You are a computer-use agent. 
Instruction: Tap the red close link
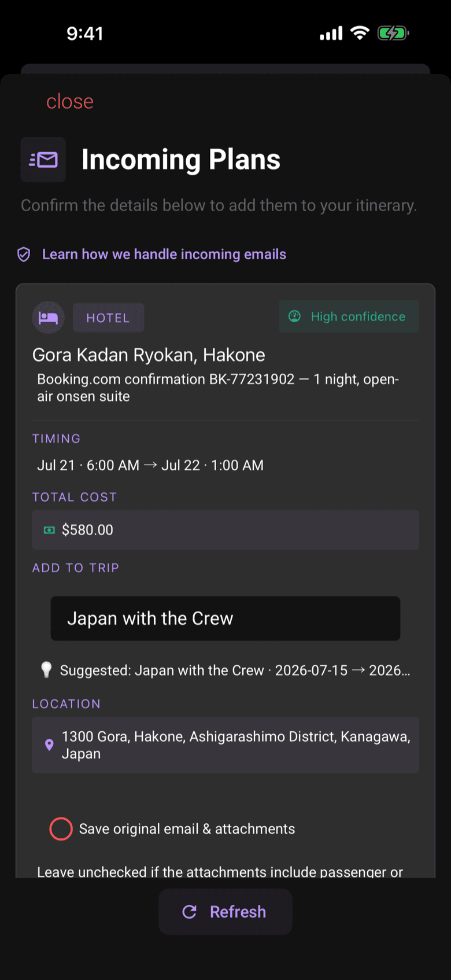point(70,102)
